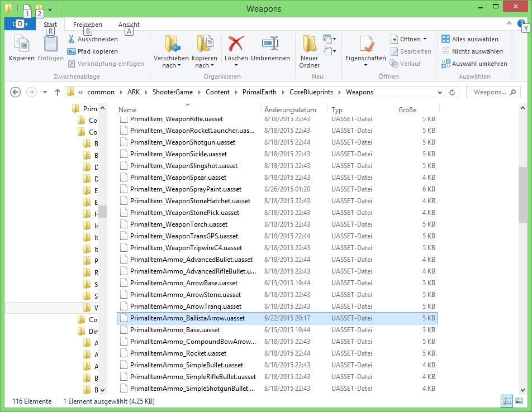Click the Back navigation arrow

[x=15, y=92]
